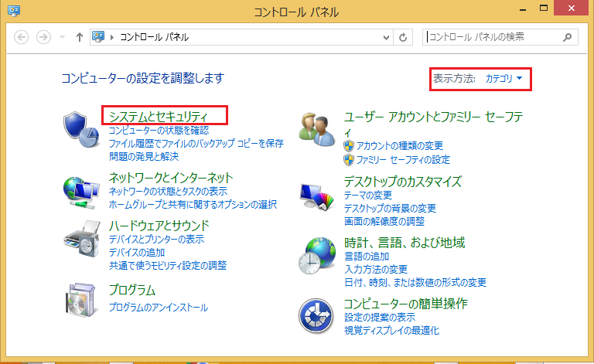
Task: Open ファイル履歴でファイルのバックアップ コピーを保存 link
Action: pyautogui.click(x=196, y=144)
